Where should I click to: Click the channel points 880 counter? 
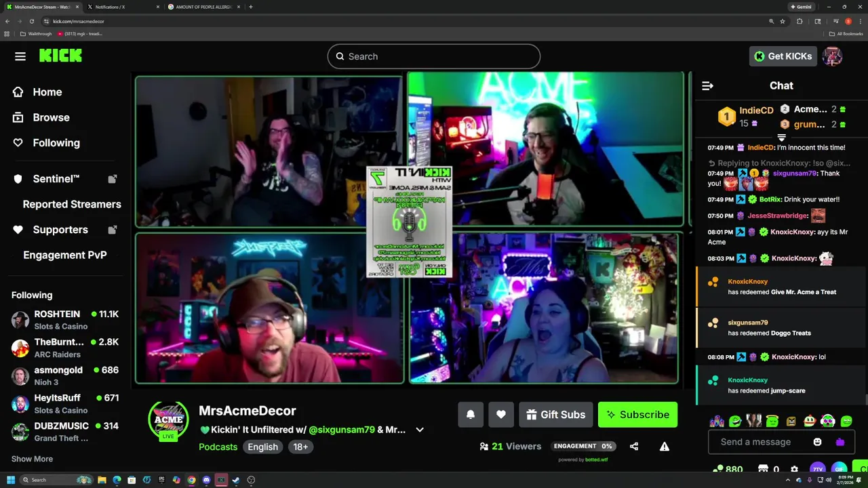(728, 469)
